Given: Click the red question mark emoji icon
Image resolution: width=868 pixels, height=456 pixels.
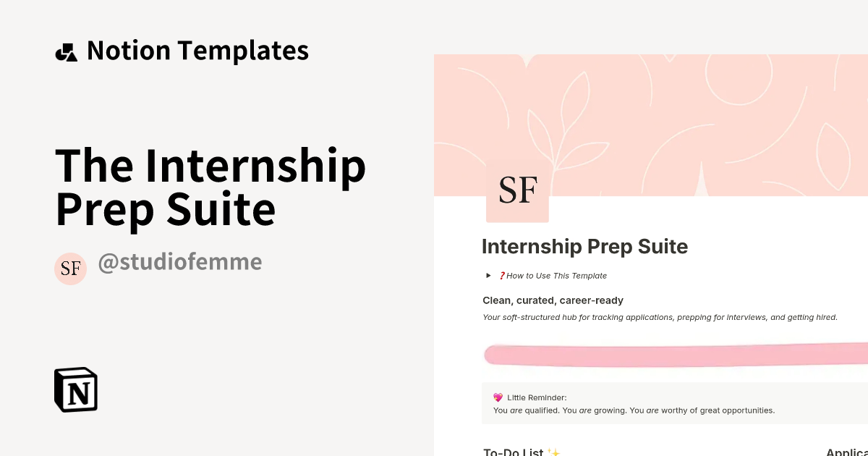Looking at the screenshot, I should (x=502, y=275).
